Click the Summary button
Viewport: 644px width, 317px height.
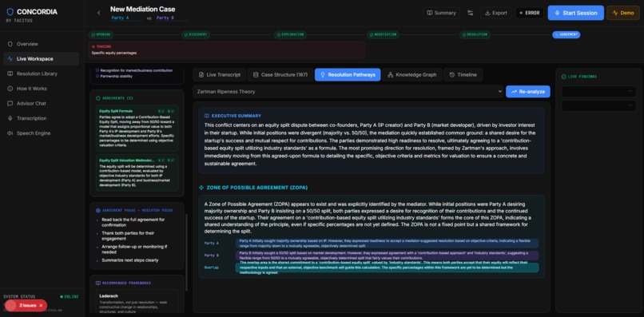(441, 13)
